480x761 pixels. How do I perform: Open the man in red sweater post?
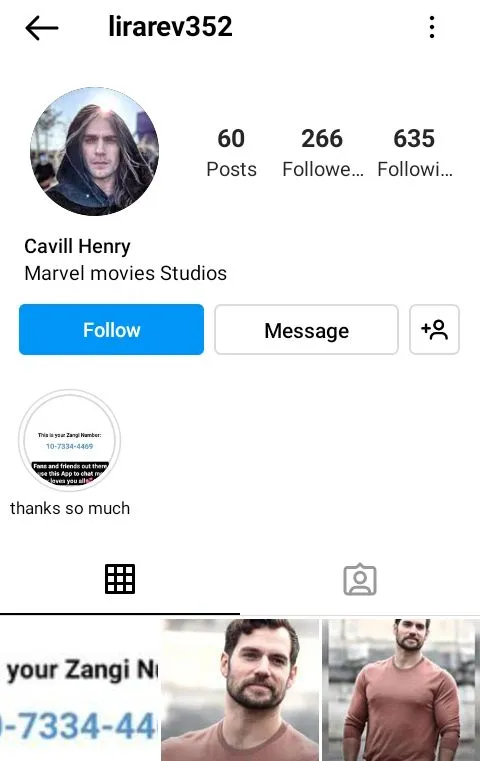pos(401,690)
